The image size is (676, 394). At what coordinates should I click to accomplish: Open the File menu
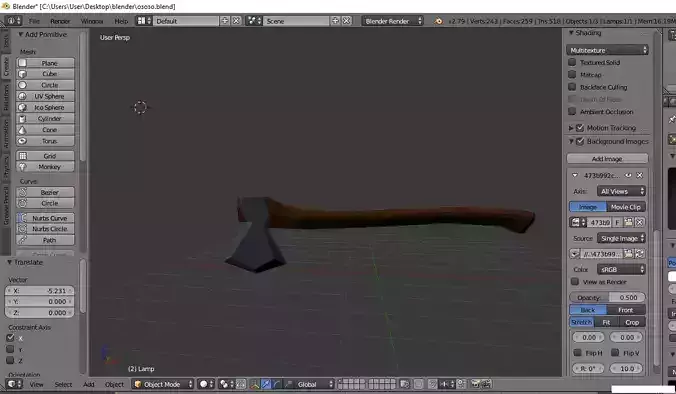[34, 21]
